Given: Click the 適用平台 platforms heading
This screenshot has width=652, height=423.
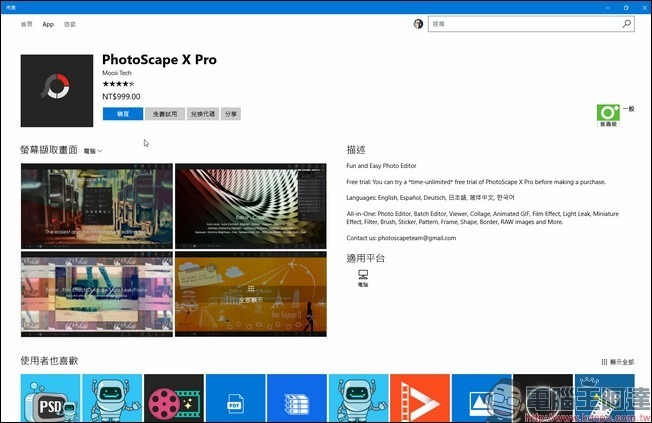Looking at the screenshot, I should [x=366, y=258].
